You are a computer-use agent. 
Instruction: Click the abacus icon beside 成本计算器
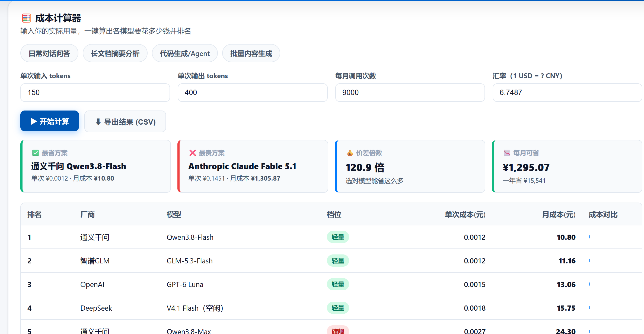(x=27, y=18)
